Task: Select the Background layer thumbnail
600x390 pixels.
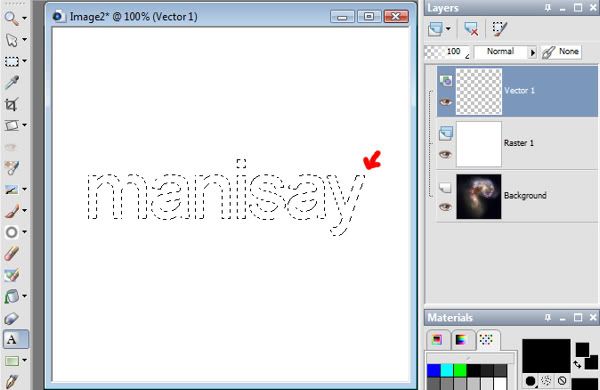Action: (479, 197)
